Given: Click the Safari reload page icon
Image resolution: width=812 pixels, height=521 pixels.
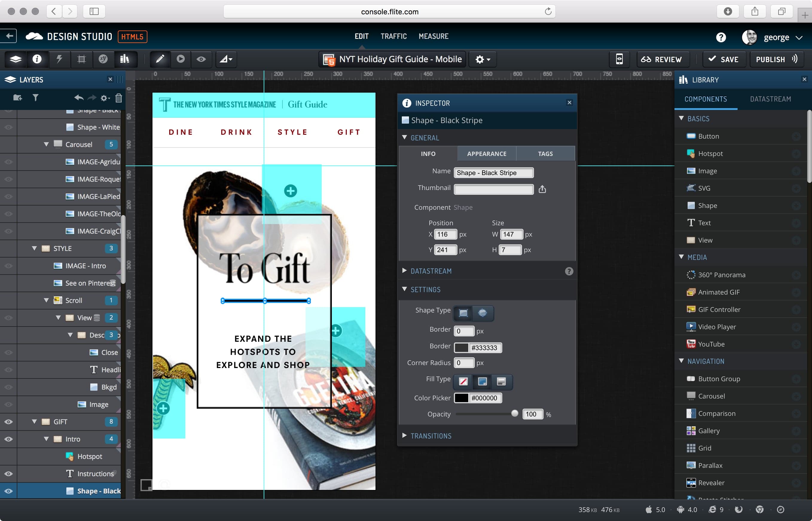Looking at the screenshot, I should coord(548,12).
